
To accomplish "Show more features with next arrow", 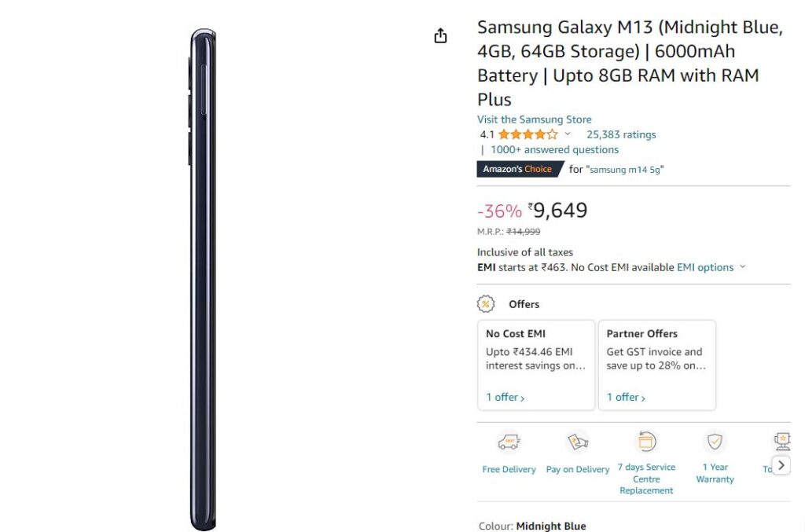I will pyautogui.click(x=781, y=465).
